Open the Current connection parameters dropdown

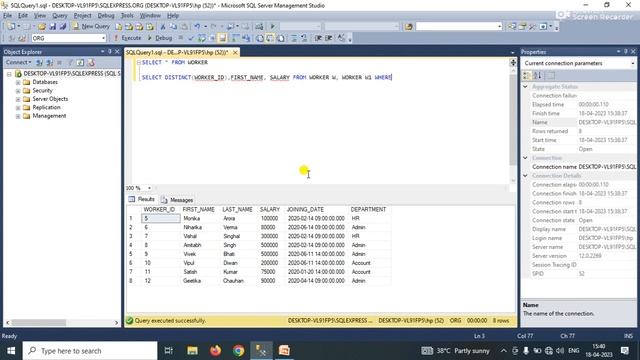632,63
